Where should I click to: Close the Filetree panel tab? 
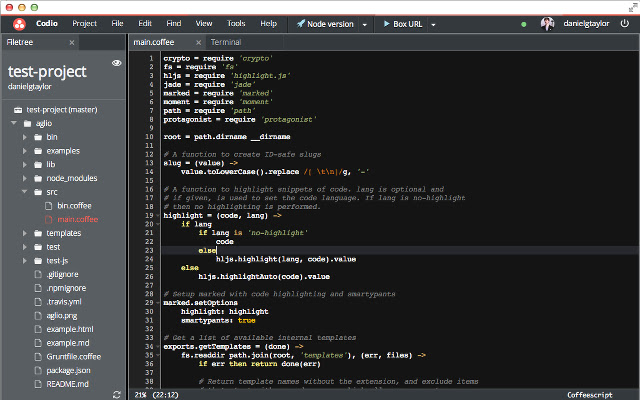coord(72,42)
